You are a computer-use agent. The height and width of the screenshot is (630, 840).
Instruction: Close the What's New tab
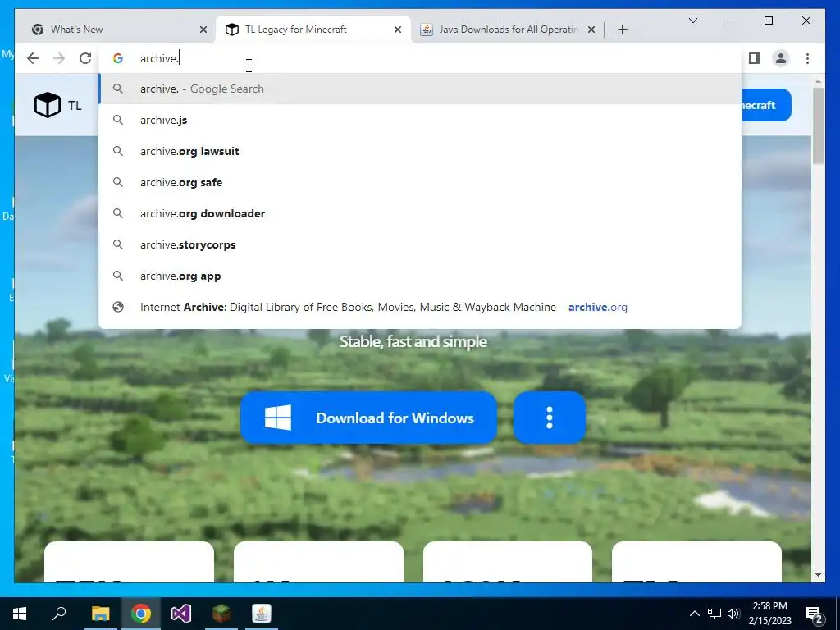pyautogui.click(x=203, y=30)
